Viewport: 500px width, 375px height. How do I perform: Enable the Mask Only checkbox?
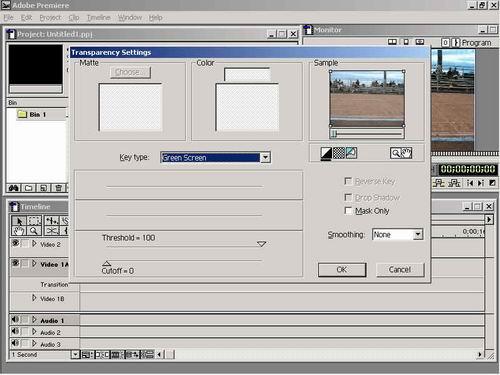[348, 211]
